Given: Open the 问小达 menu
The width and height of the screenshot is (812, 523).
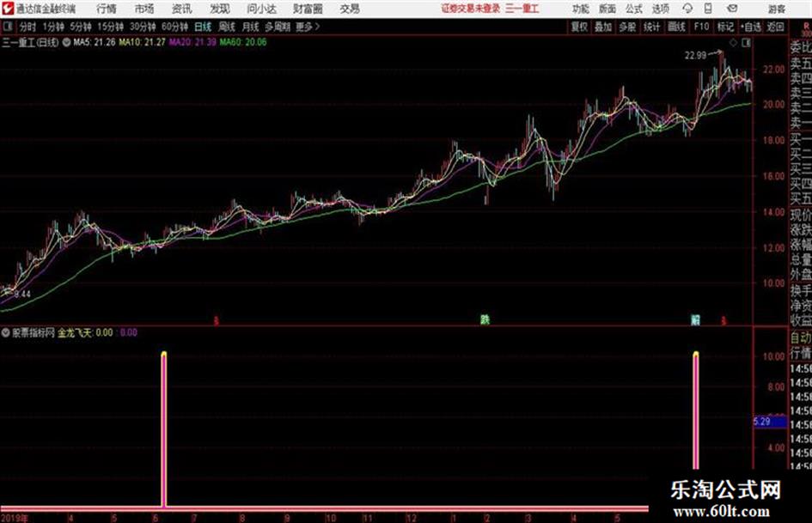Looking at the screenshot, I should tap(262, 9).
